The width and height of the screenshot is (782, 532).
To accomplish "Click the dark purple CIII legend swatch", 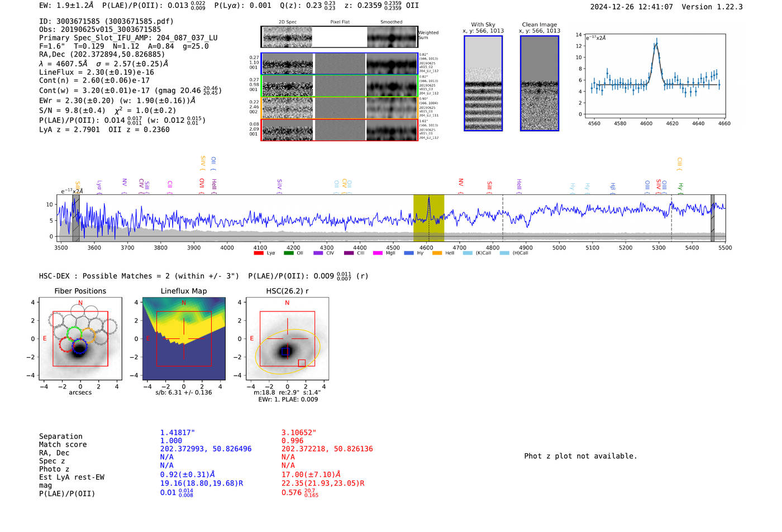I will [349, 253].
